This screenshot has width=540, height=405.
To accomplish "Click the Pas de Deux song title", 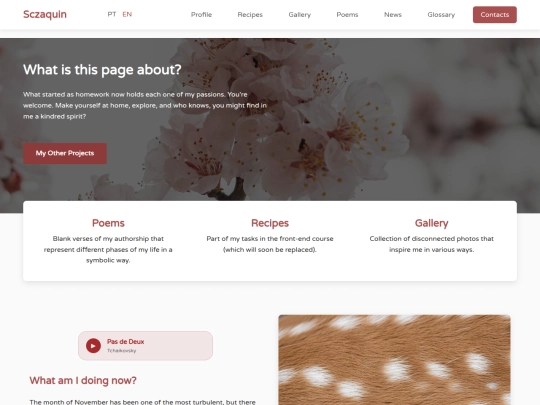I will coord(125,342).
